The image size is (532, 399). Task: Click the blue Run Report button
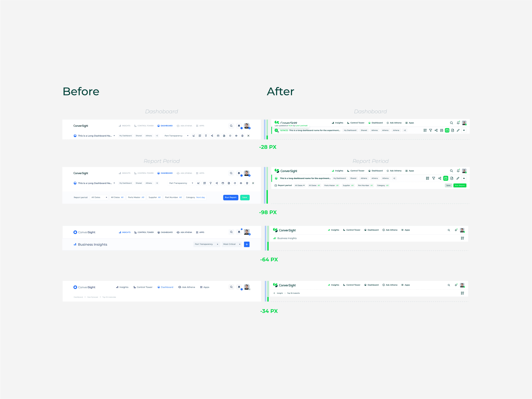231,198
